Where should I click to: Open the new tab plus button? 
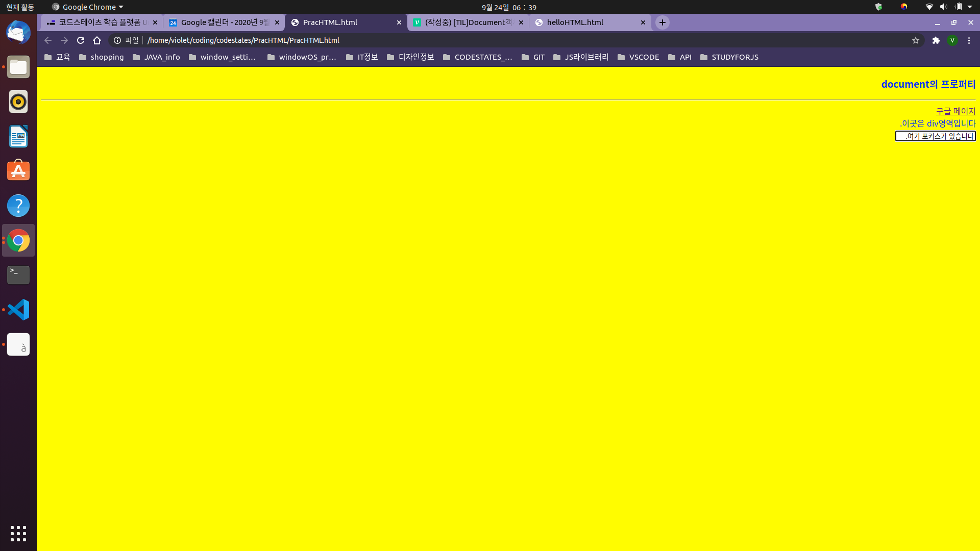click(x=662, y=22)
